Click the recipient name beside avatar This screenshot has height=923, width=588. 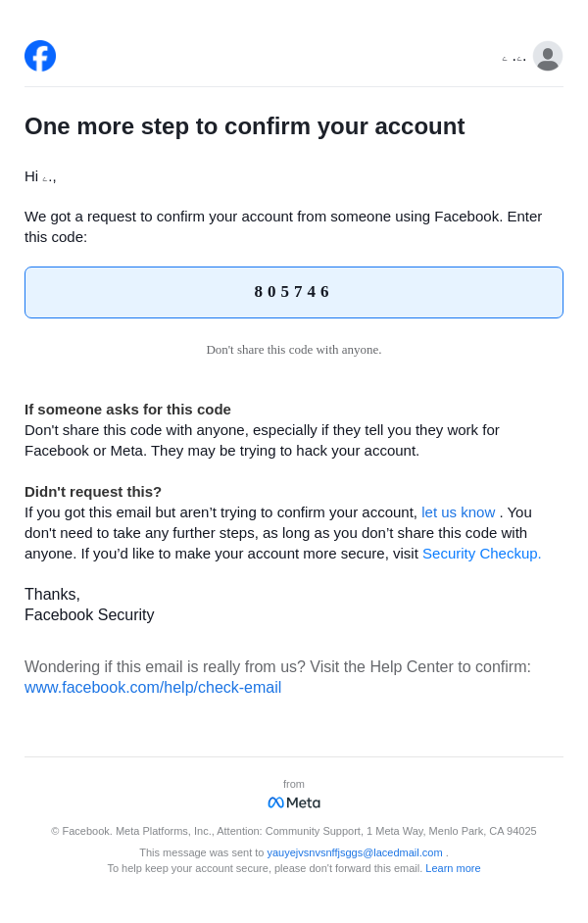[x=514, y=58]
